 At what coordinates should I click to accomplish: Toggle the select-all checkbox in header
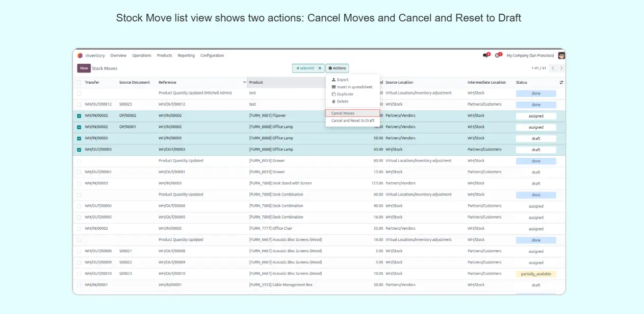tap(79, 82)
